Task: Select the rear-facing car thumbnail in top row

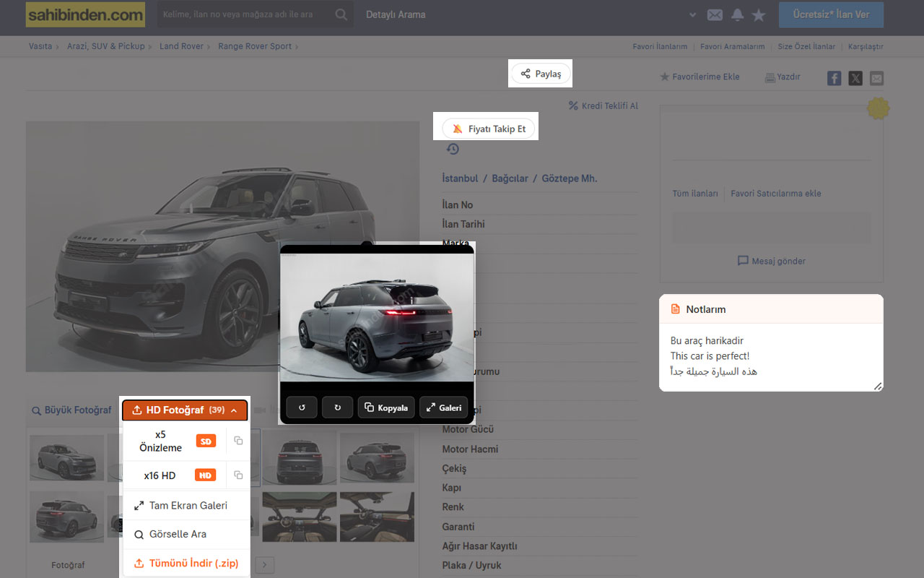Action: click(x=300, y=456)
